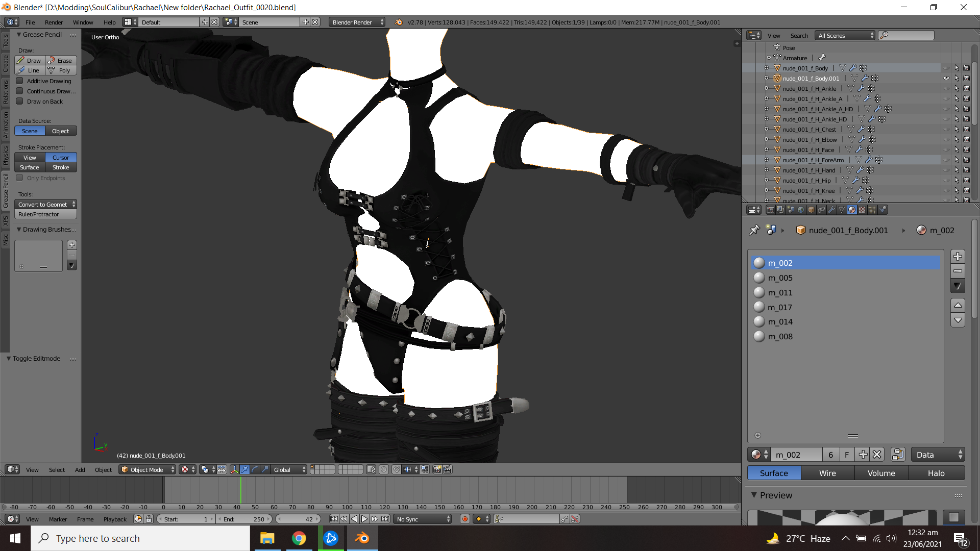Image resolution: width=980 pixels, height=551 pixels.
Task: Open the Render Layers properties tab
Action: click(780, 210)
